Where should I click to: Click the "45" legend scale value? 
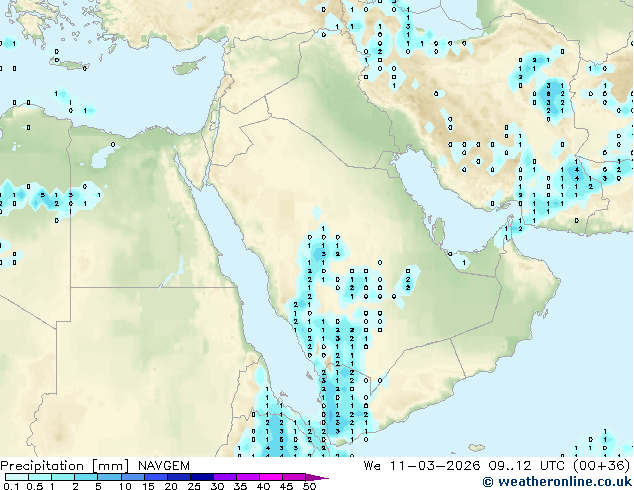[286, 486]
